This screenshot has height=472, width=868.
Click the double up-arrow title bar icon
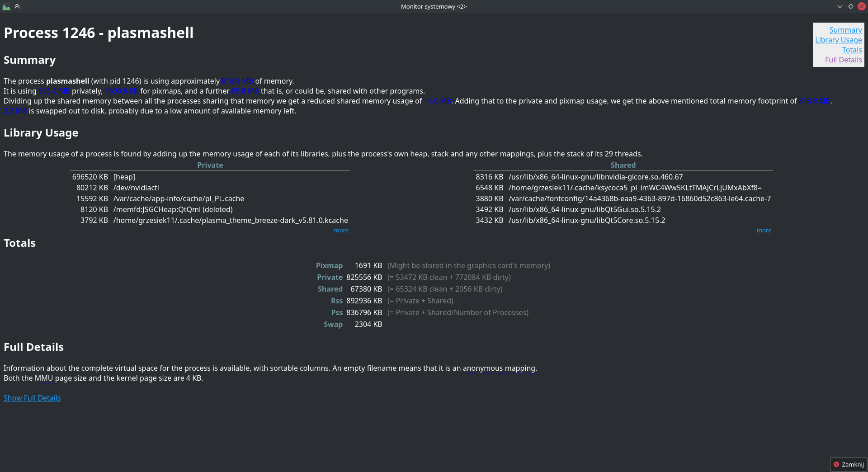pyautogui.click(x=17, y=6)
